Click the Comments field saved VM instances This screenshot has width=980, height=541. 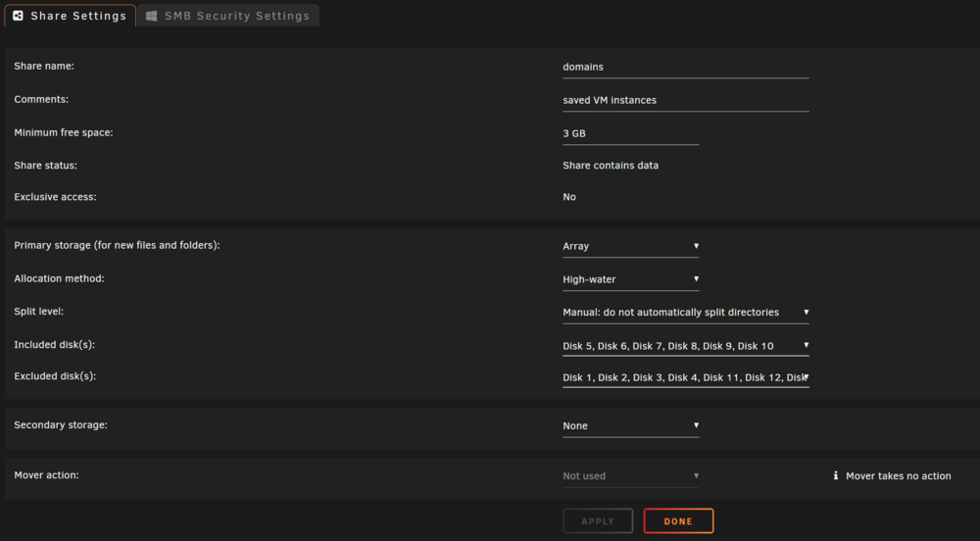[x=686, y=100]
